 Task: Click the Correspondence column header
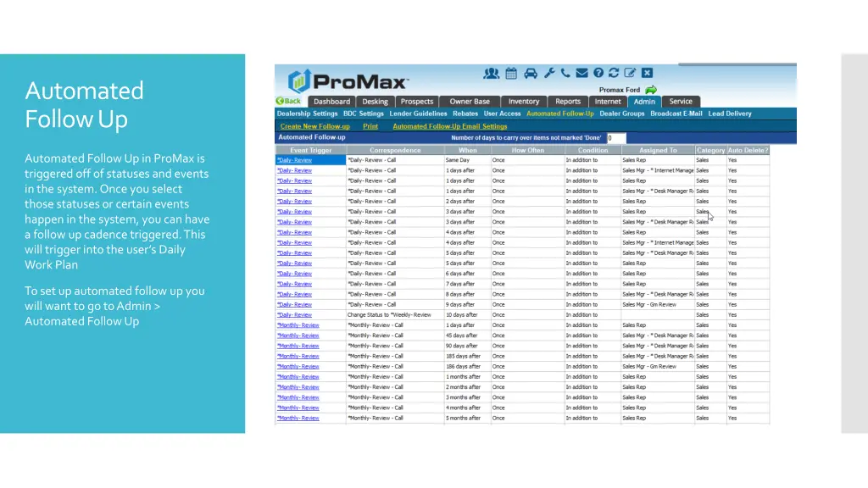[x=395, y=150]
